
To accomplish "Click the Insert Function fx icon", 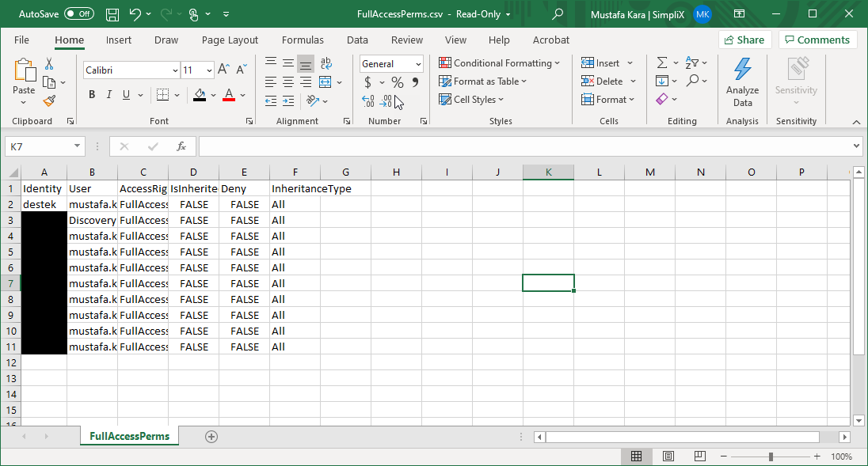I will tap(181, 146).
